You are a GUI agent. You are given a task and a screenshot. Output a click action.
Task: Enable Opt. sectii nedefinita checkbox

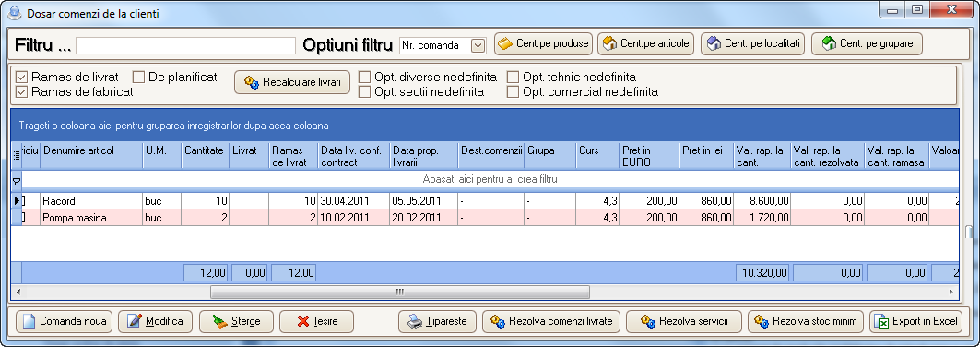pyautogui.click(x=364, y=92)
